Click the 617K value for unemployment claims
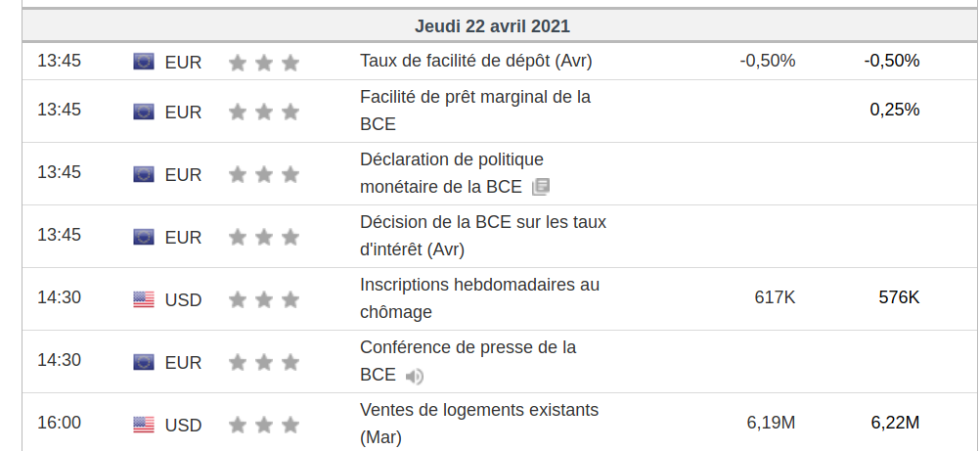This screenshot has height=451, width=980. pyautogui.click(x=775, y=297)
